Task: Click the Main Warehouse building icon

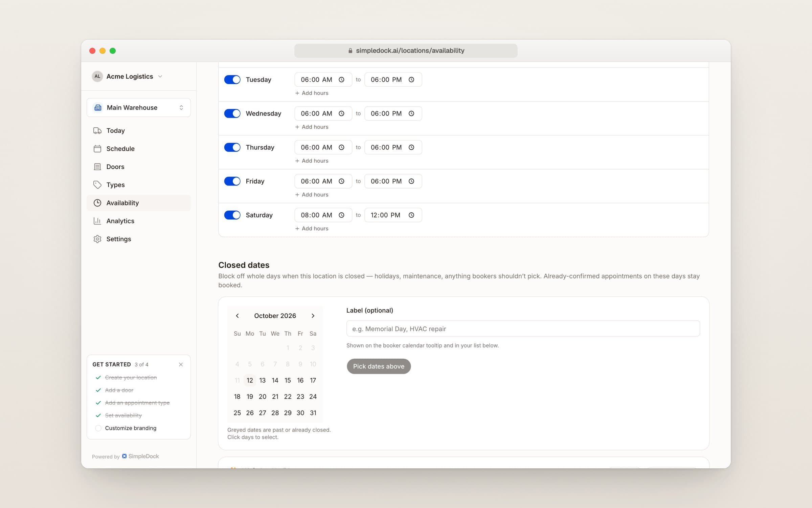Action: click(98, 107)
